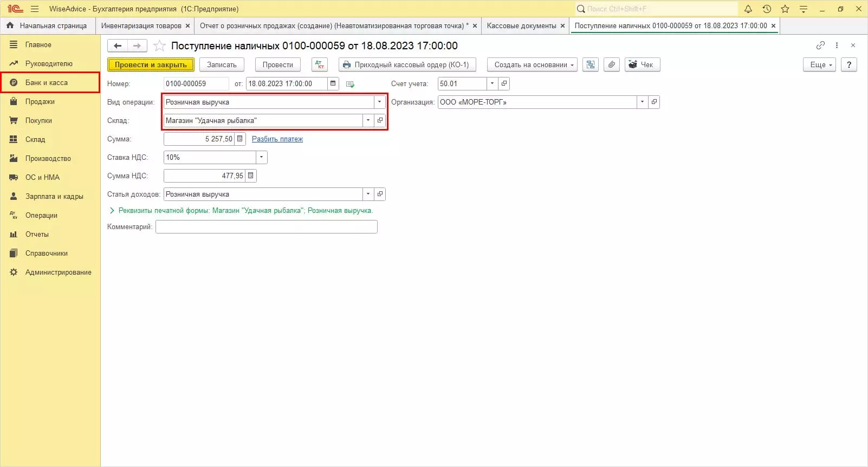Expand the Вид операции dropdown
Image resolution: width=868 pixels, height=467 pixels.
pyautogui.click(x=379, y=102)
